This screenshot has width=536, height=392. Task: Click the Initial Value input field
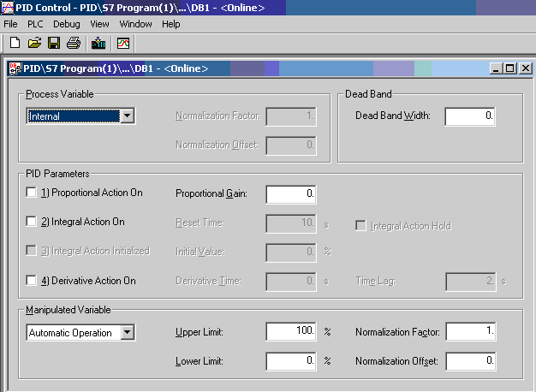(x=291, y=252)
